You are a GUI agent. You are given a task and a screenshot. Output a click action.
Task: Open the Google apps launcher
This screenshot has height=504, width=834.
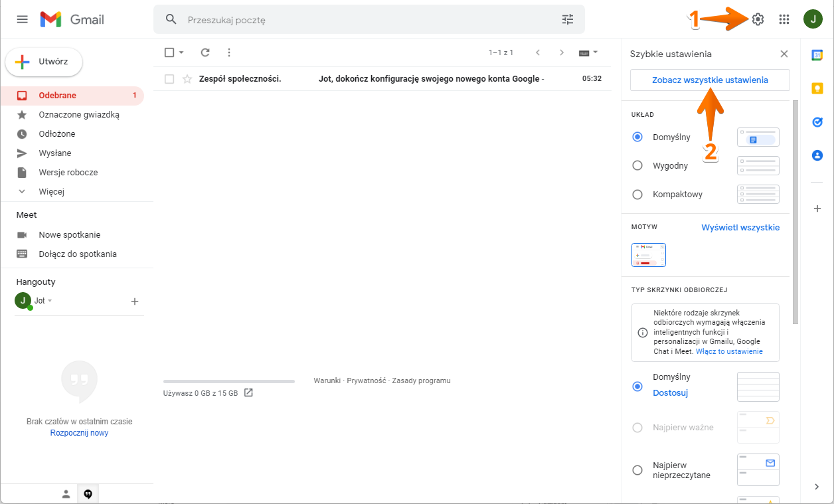point(784,19)
